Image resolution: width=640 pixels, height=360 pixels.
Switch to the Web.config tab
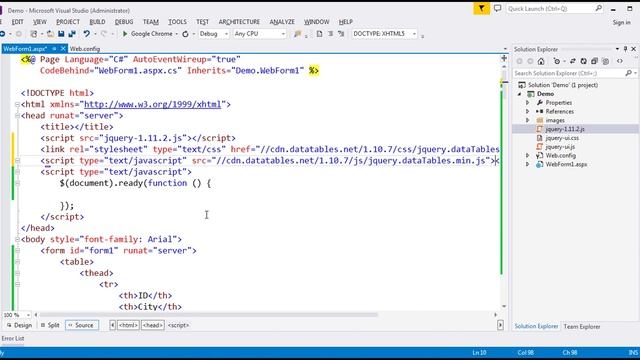point(84,49)
